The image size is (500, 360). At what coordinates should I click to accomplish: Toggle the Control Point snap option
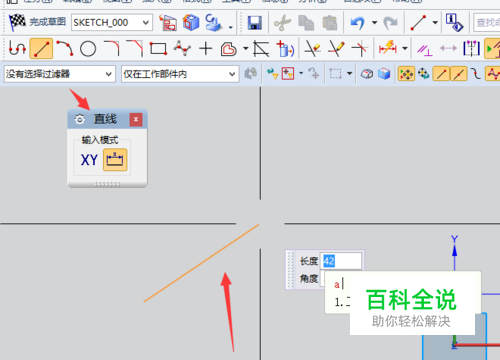tap(476, 74)
